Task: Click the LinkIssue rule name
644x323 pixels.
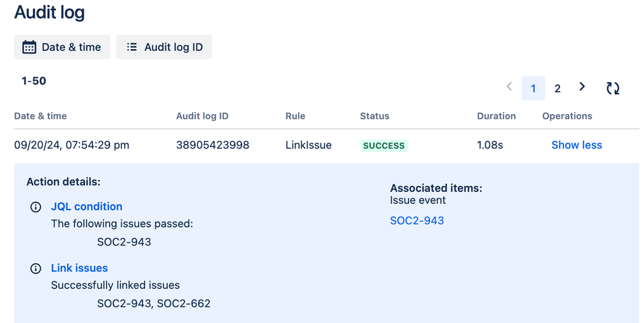Action: [308, 145]
